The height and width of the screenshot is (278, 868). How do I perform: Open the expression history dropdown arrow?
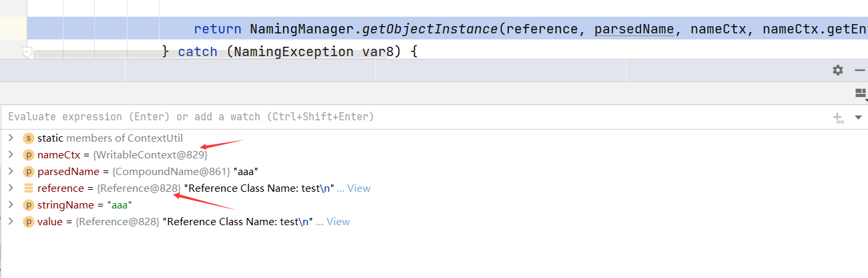click(x=859, y=117)
